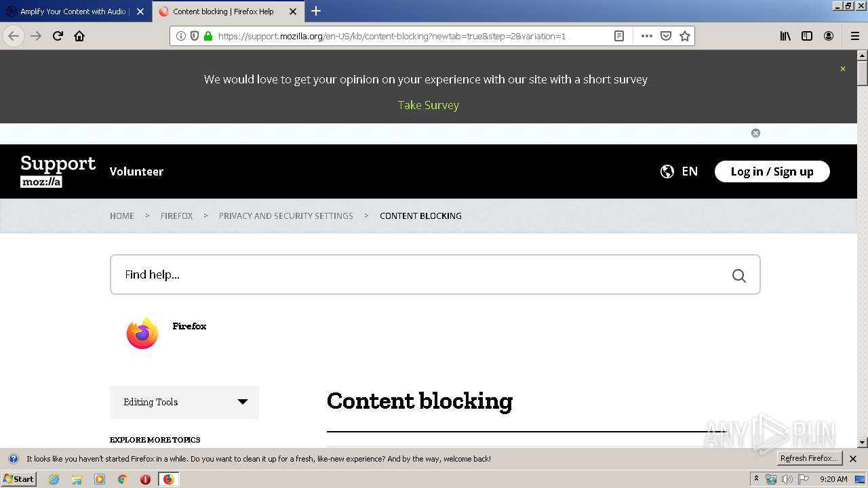Open the page actions three-dot menu
The height and width of the screenshot is (488, 868).
click(646, 36)
